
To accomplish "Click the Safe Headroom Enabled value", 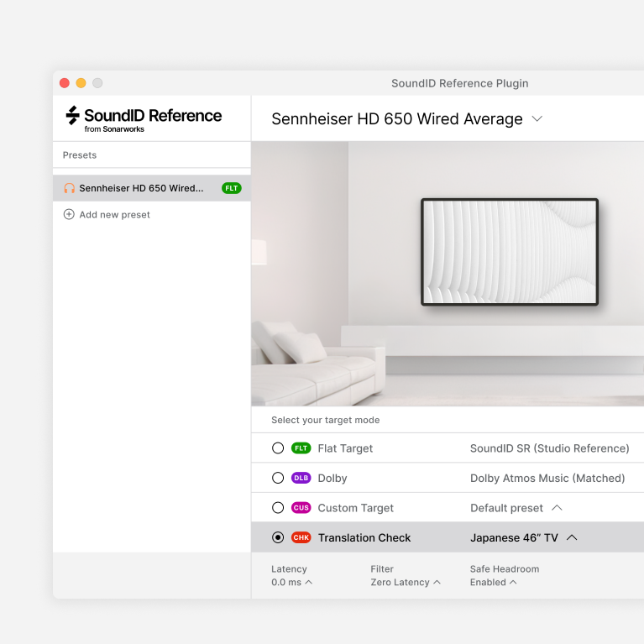I will [x=488, y=583].
